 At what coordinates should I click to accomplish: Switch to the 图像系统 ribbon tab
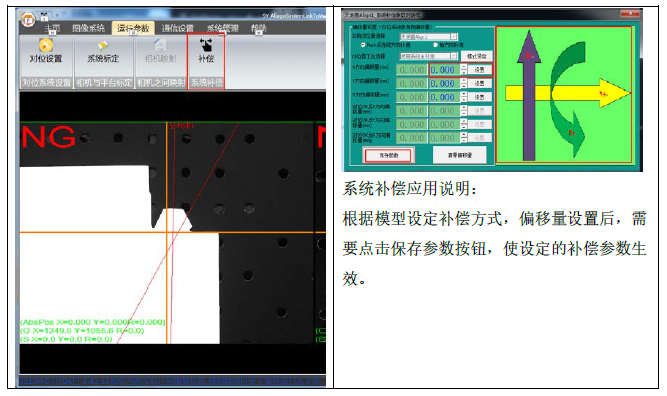88,28
